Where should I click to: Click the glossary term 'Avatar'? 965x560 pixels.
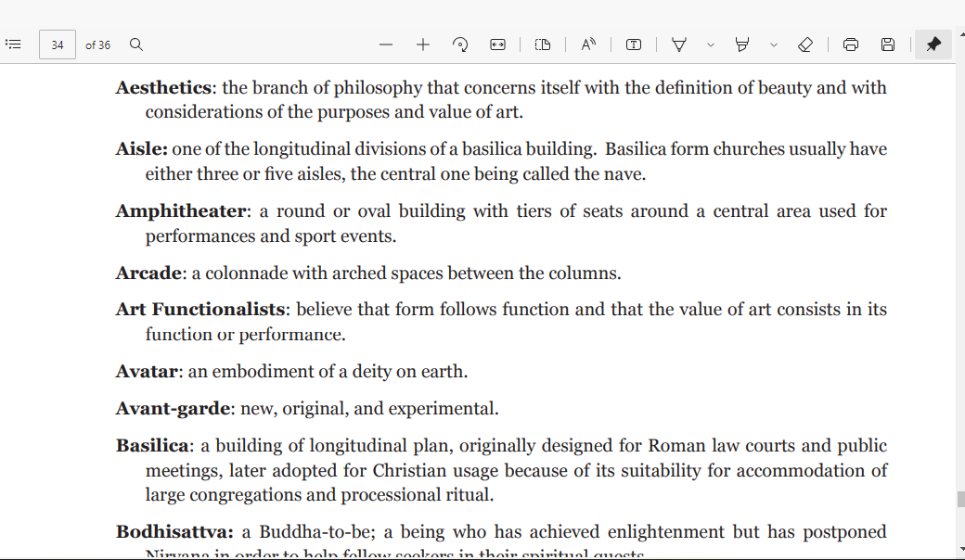point(148,372)
